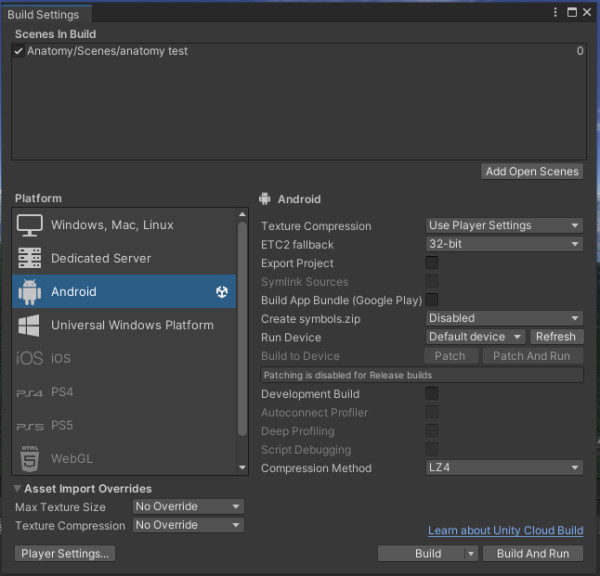
Task: Toggle the Symlink Sources checkbox
Action: point(432,281)
